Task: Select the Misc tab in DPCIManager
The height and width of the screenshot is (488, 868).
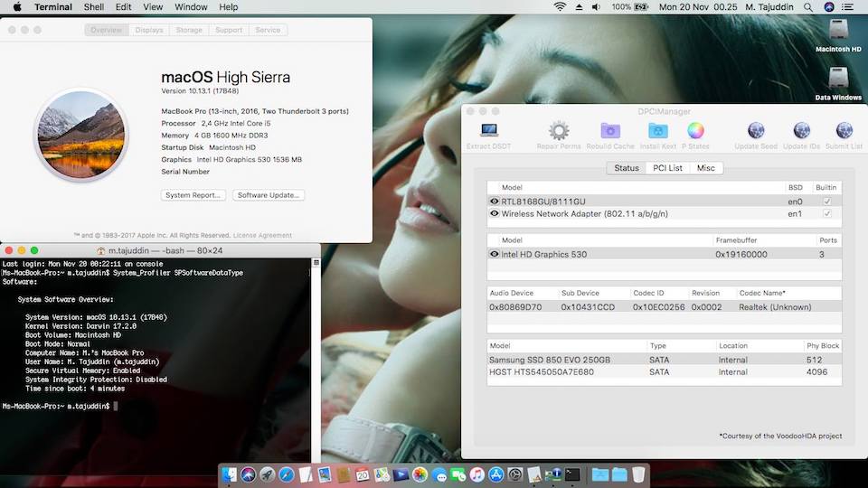Action: point(705,168)
